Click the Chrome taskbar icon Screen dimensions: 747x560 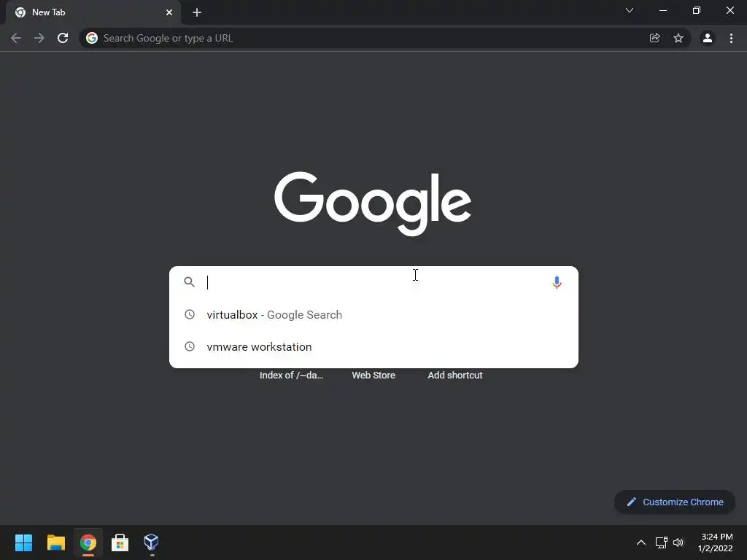coord(88,542)
